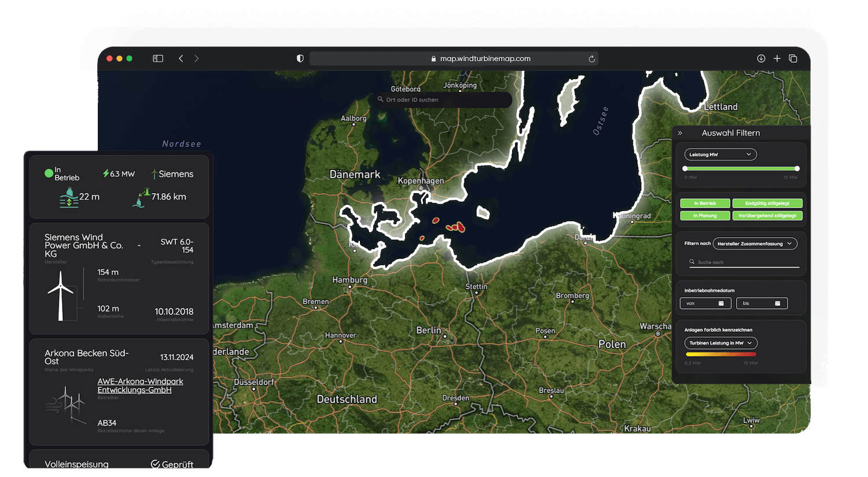This screenshot has height=477, width=868.
Task: Click the lightning bolt power icon next to 6.3 MW
Action: 106,173
